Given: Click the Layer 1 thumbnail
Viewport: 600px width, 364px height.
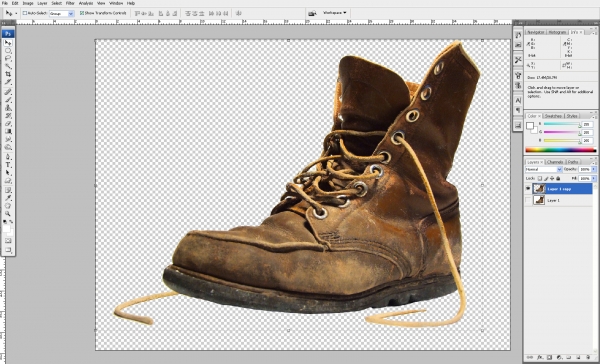Looking at the screenshot, I should pos(539,200).
